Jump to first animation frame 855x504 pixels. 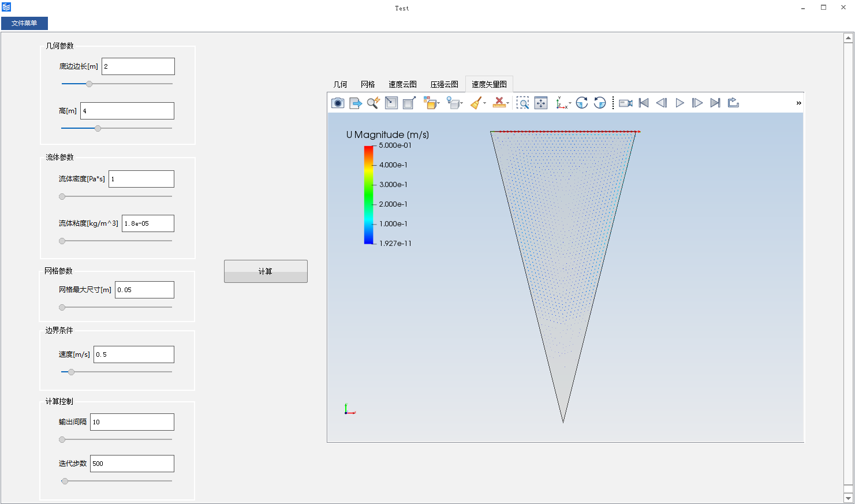tap(644, 103)
